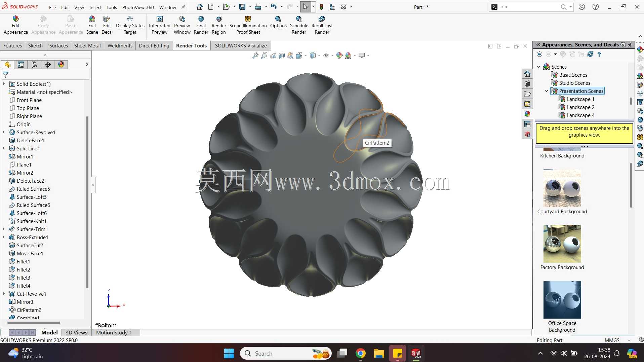This screenshot has width=644, height=362.
Task: Open PhotoView 360 Options
Action: pyautogui.click(x=278, y=22)
